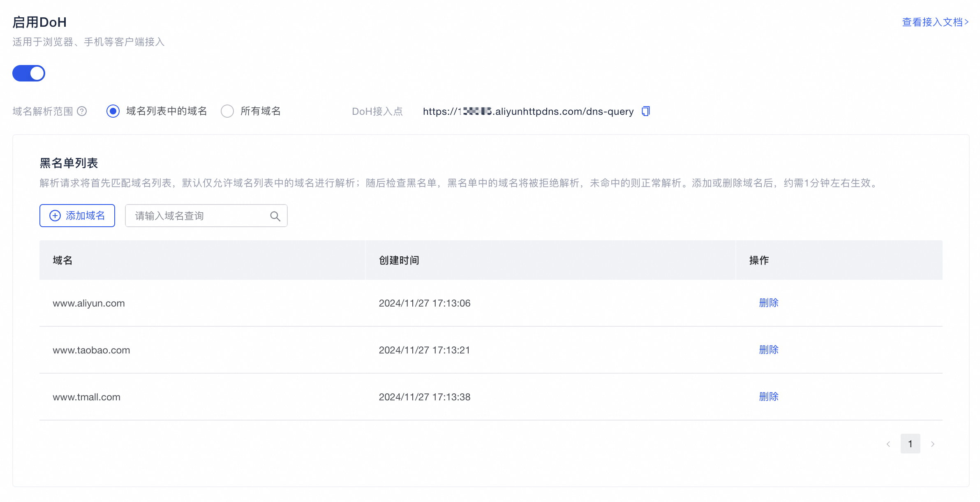Select 域名列表中的域名 radio option
Viewport: 980px width, 502px height.
(113, 111)
